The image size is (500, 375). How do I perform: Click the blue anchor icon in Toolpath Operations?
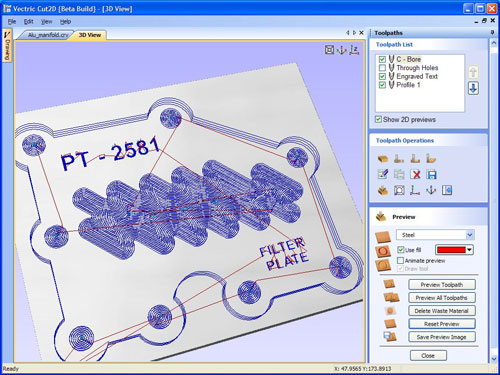pos(431,190)
